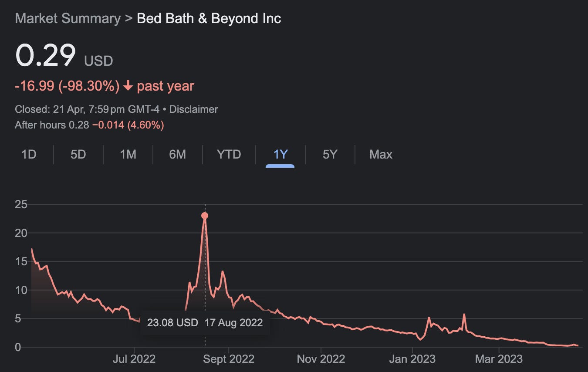The width and height of the screenshot is (588, 372).
Task: Open the 1M price view
Action: tap(127, 154)
